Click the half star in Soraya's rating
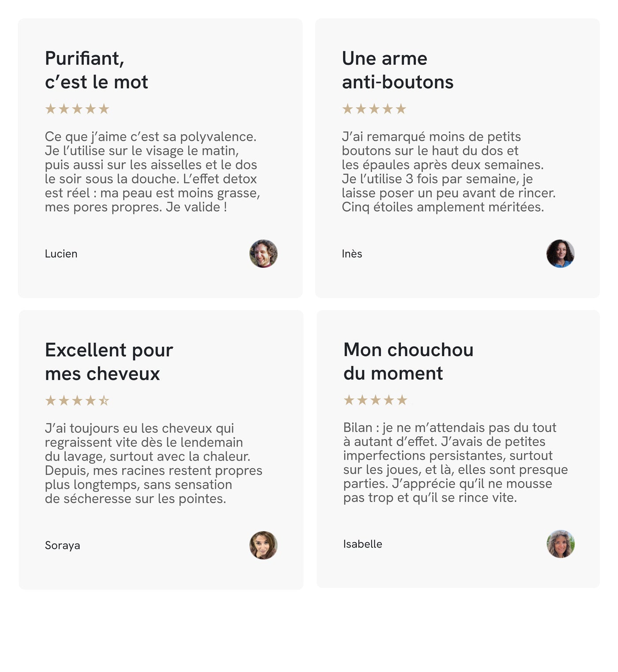The image size is (618, 672). [x=104, y=401]
